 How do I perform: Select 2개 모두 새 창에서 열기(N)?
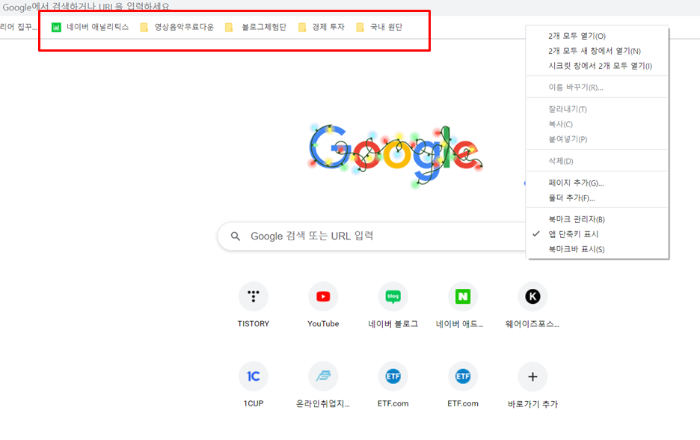(597, 51)
